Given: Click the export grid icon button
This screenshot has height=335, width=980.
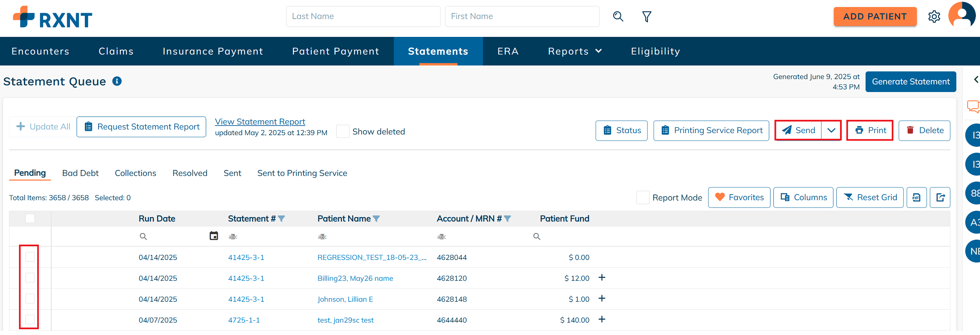Looking at the screenshot, I should tap(940, 197).
